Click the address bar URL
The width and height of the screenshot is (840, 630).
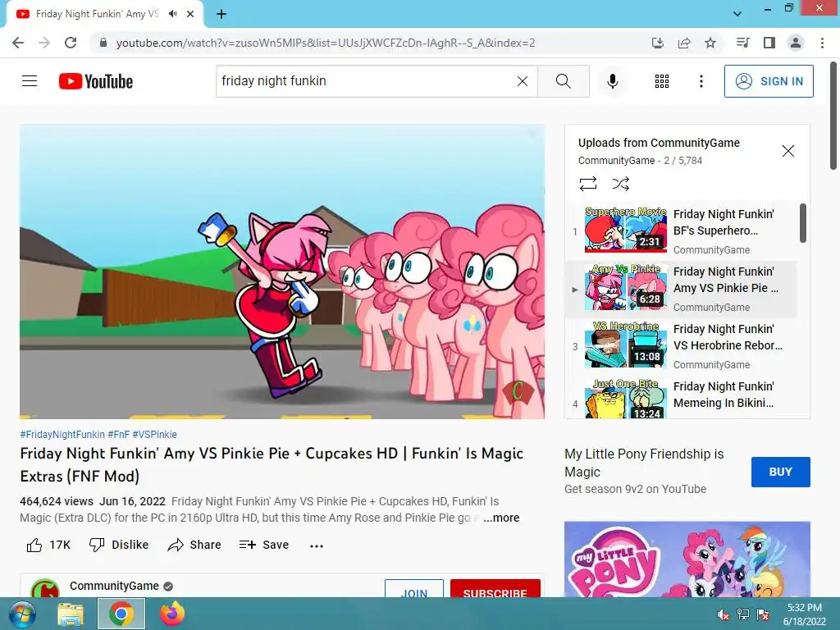tap(325, 43)
